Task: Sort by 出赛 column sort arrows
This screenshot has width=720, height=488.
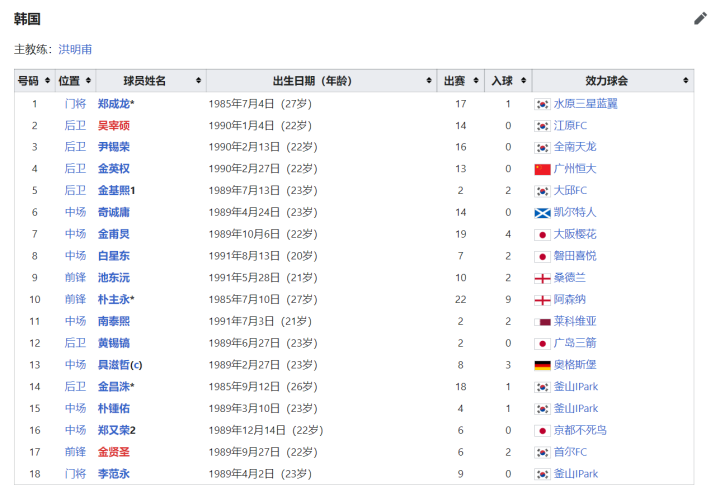Action: click(x=476, y=81)
